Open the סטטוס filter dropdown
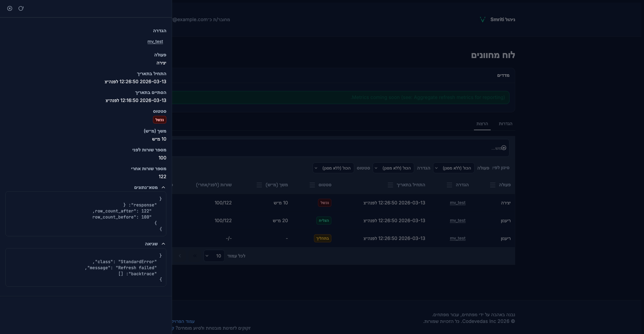 (333, 168)
